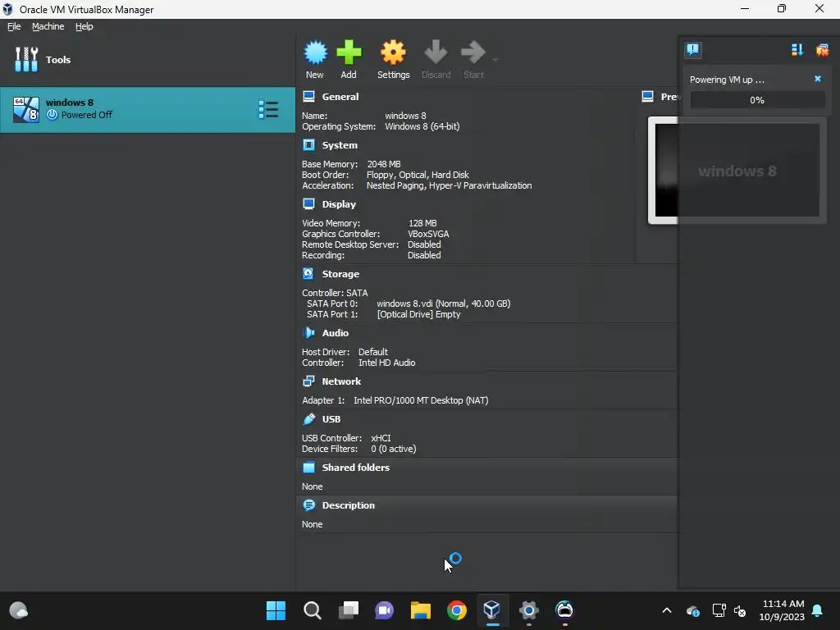Click the Discard toolbar icon

coord(436,52)
